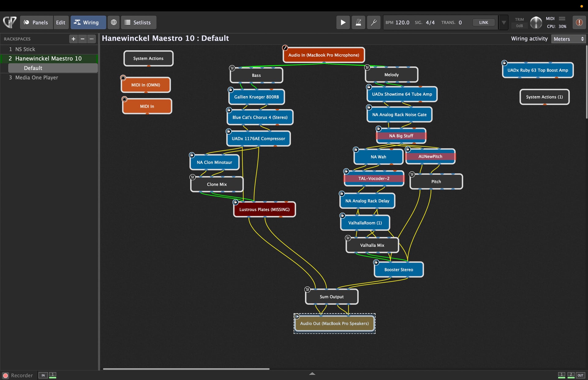This screenshot has width=588, height=380.
Task: Toggle the metronome icon
Action: [358, 22]
